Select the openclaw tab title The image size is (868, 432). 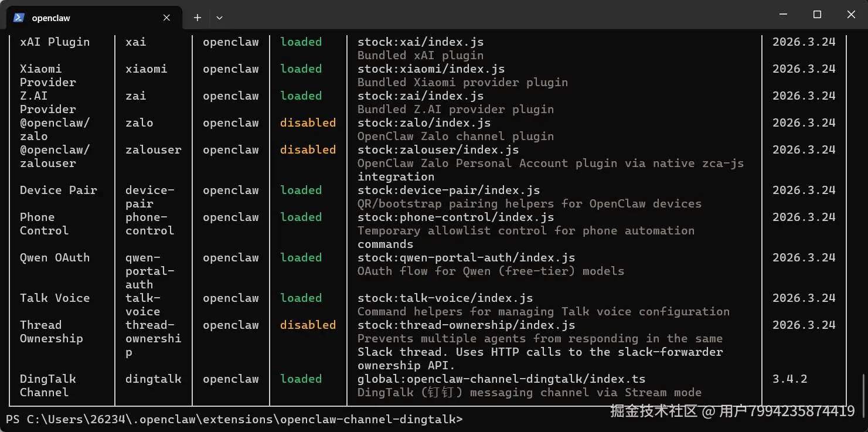coord(51,18)
